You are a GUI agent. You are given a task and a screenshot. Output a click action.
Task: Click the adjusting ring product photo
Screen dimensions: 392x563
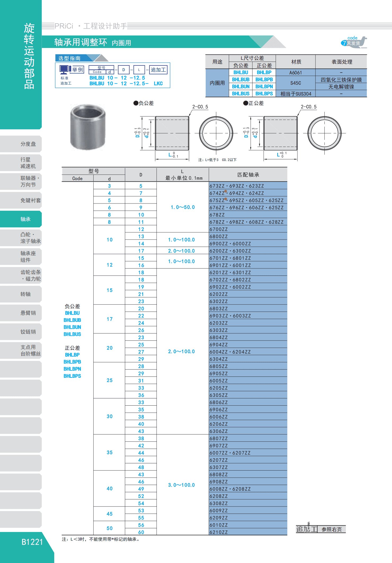[88, 127]
